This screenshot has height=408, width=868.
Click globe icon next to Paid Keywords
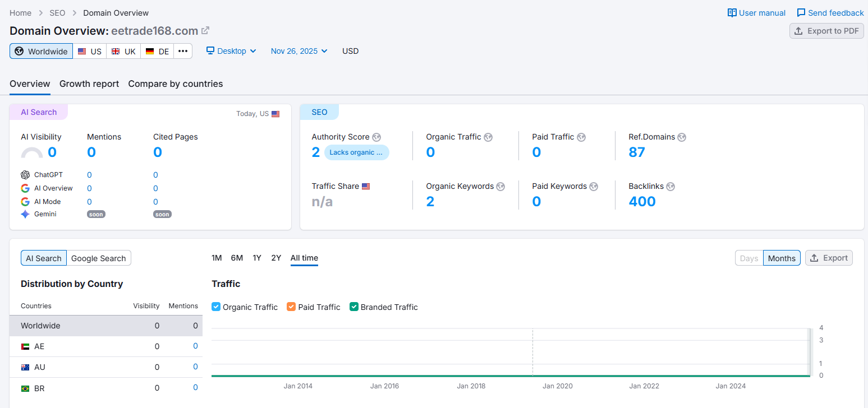594,187
